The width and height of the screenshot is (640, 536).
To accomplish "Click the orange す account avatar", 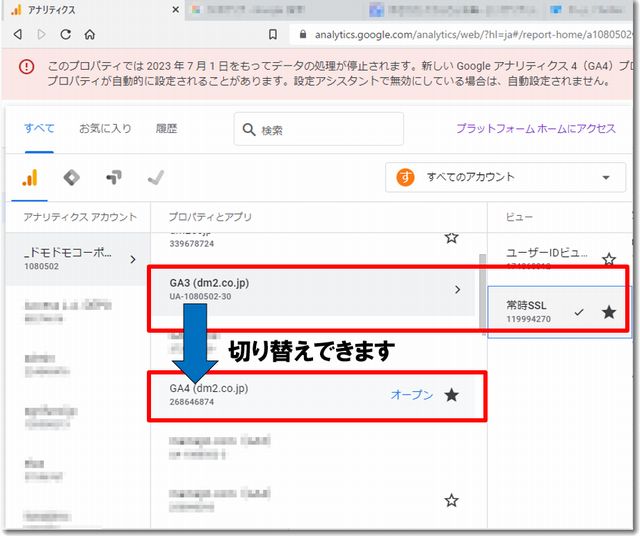I will coord(405,177).
